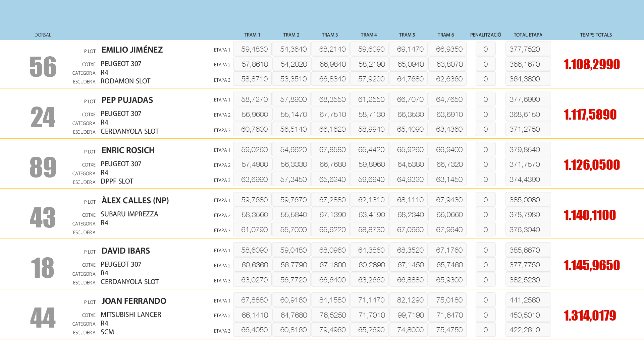Select the 84,1580 Tram 3 time cell
Screen dimensions: 644x341
click(332, 300)
